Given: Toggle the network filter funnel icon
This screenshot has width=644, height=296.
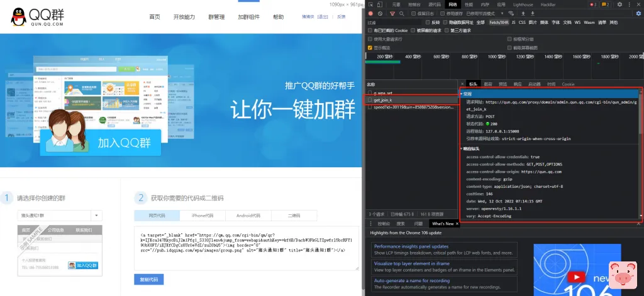Looking at the screenshot, I should coord(391,13).
